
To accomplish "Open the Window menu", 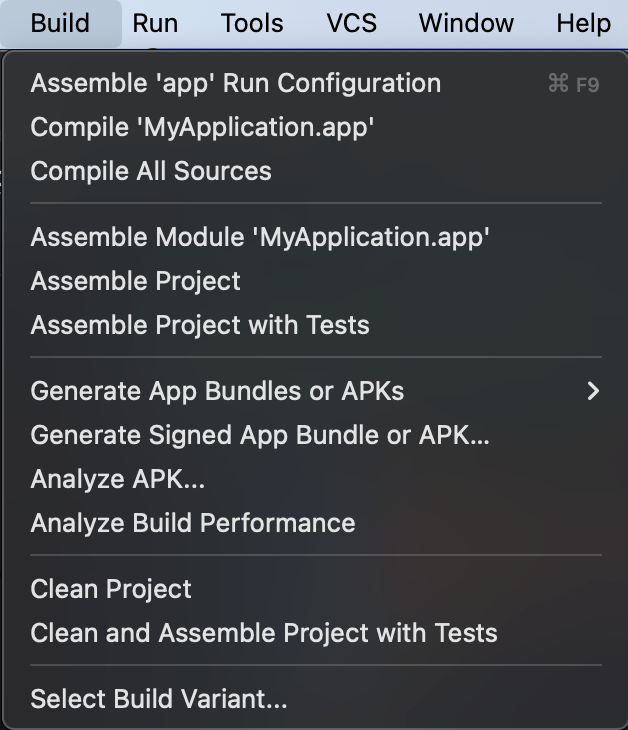I will point(466,23).
